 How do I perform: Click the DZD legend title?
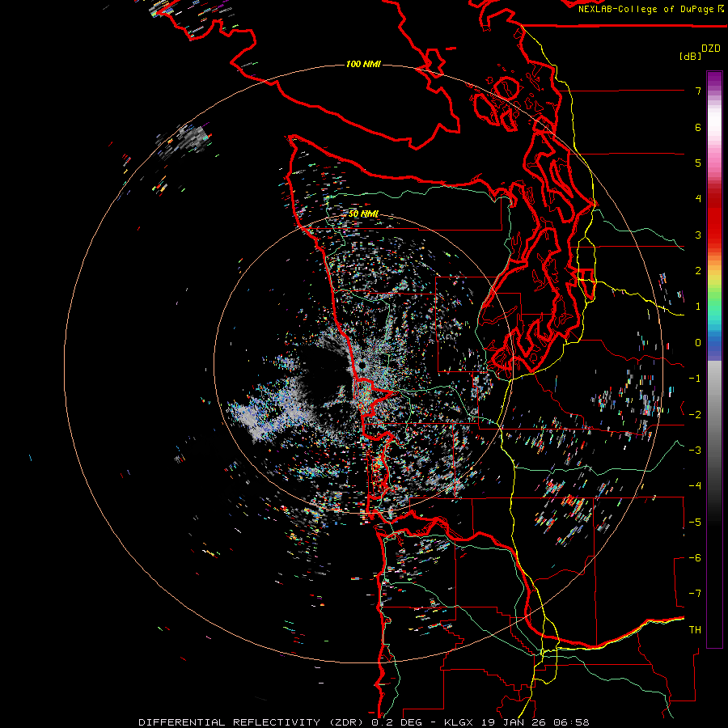pos(711,49)
